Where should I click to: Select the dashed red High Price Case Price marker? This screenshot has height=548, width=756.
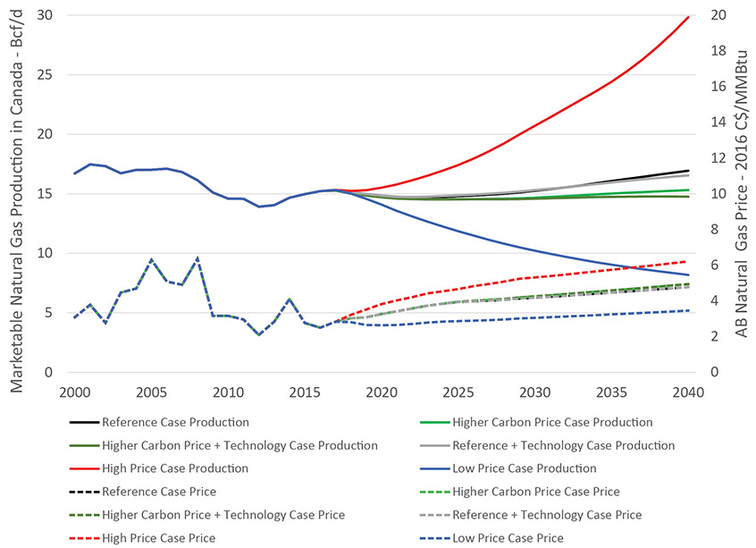point(85,537)
